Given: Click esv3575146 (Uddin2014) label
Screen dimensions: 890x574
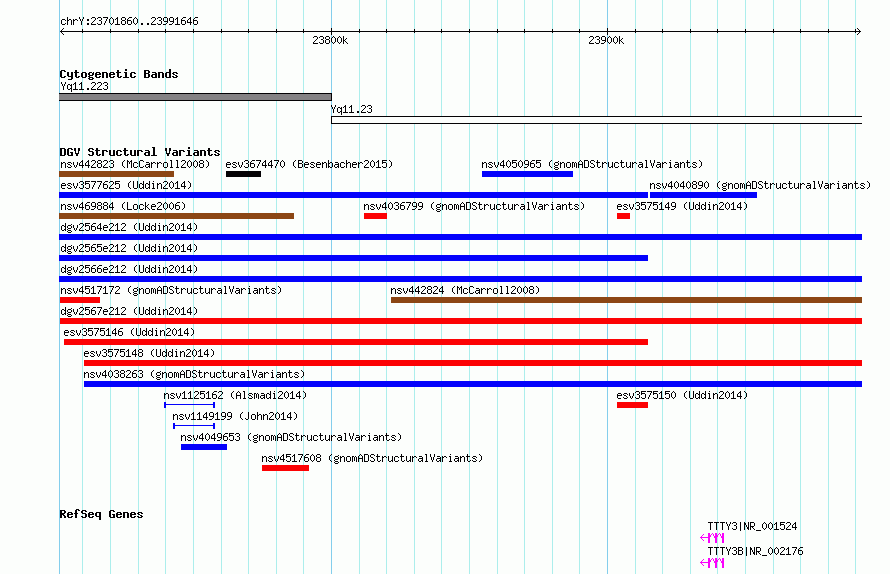Looking at the screenshot, I should [129, 332].
